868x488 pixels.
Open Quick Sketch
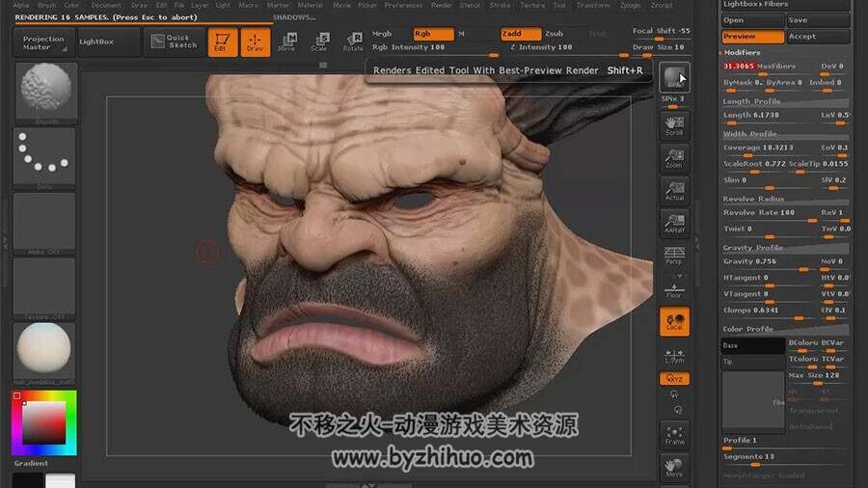click(175, 42)
